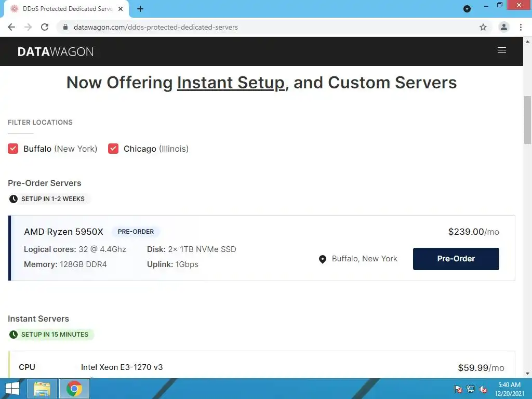Click scrollbar down arrow

pos(527,374)
